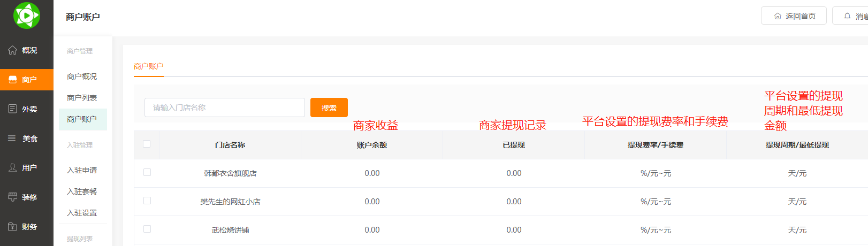
Task: Check the box for 武松烧饼铺
Action: [x=147, y=229]
